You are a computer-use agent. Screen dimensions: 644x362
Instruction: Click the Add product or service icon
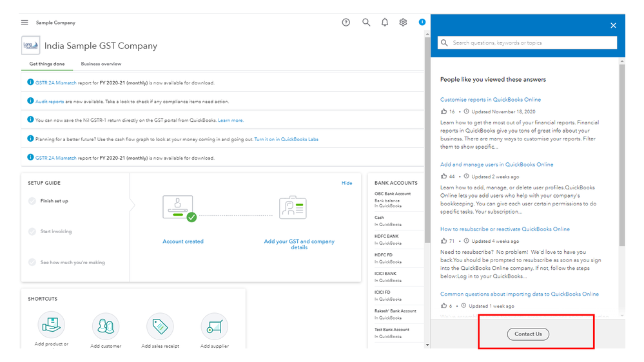[x=52, y=325]
